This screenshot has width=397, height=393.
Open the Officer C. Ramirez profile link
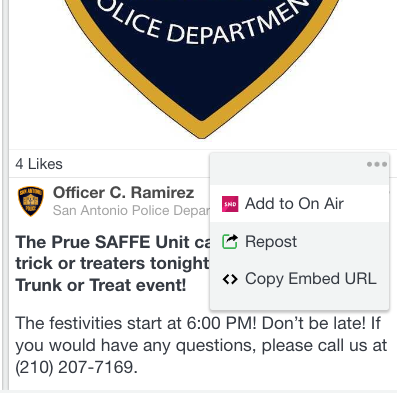click(x=123, y=192)
